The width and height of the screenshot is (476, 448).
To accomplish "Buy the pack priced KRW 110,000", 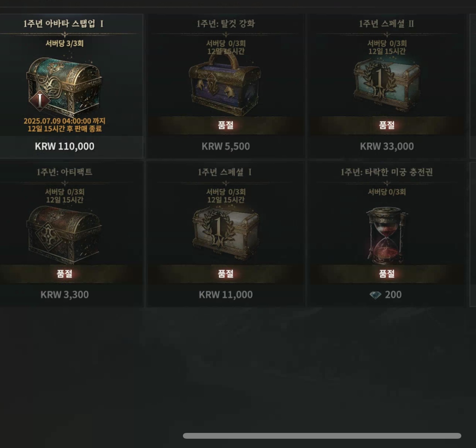I will [x=65, y=147].
